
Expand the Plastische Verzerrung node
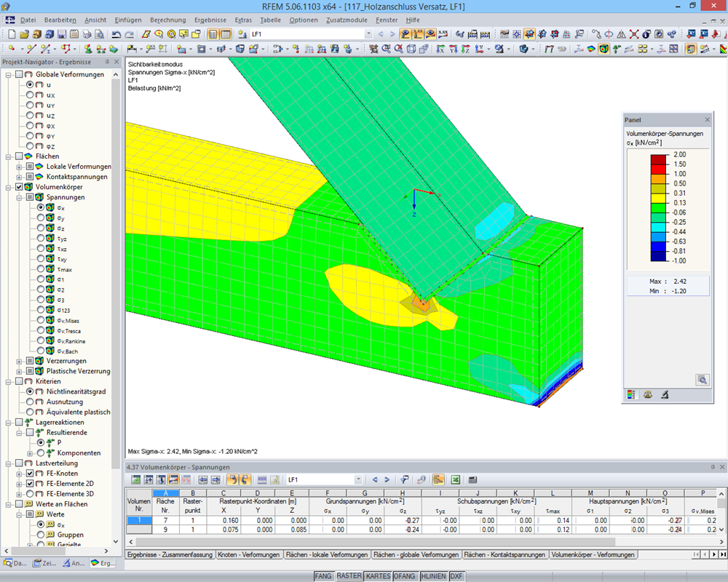[19, 371]
